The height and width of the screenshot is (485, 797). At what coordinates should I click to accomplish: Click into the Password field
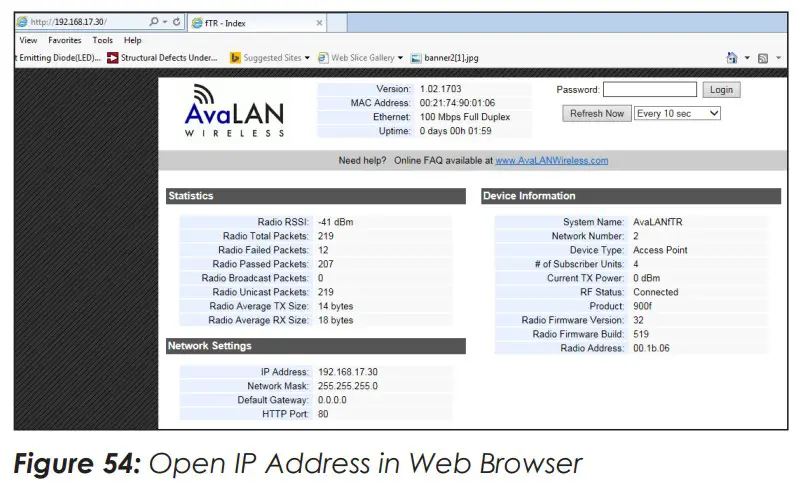click(649, 90)
